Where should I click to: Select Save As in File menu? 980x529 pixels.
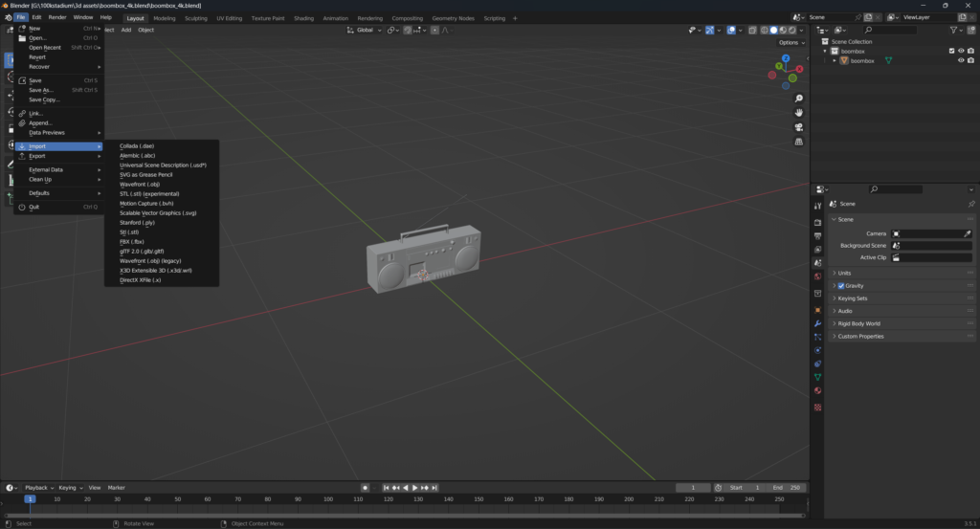58,90
